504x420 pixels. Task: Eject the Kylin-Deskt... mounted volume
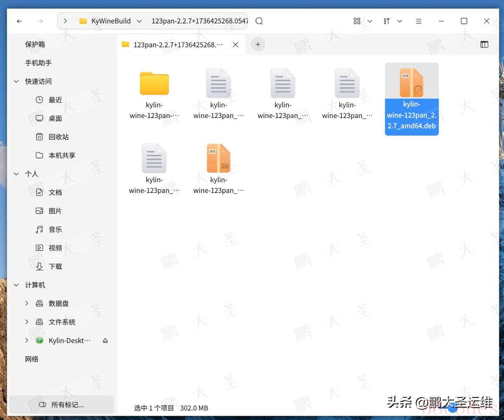pyautogui.click(x=105, y=341)
